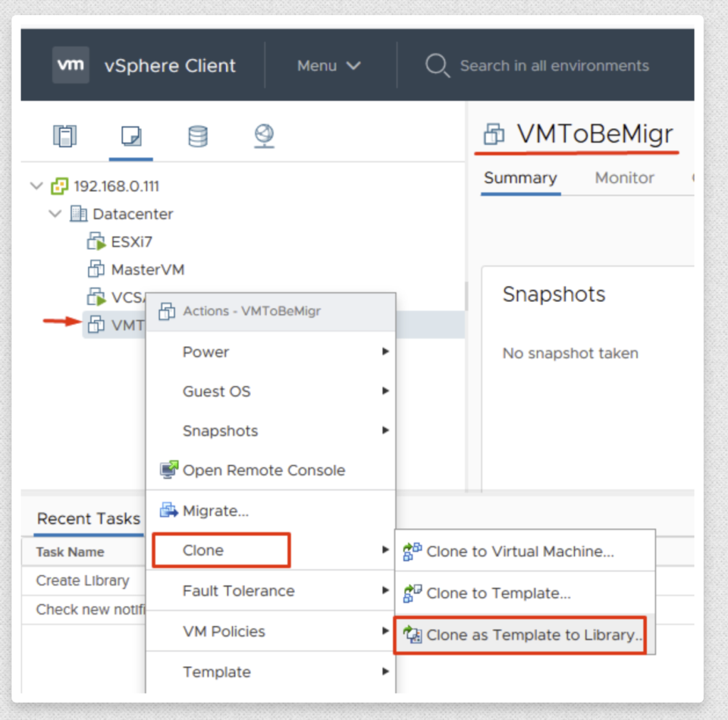Switch to the Networking view icon
This screenshot has height=720, width=728.
tap(264, 136)
